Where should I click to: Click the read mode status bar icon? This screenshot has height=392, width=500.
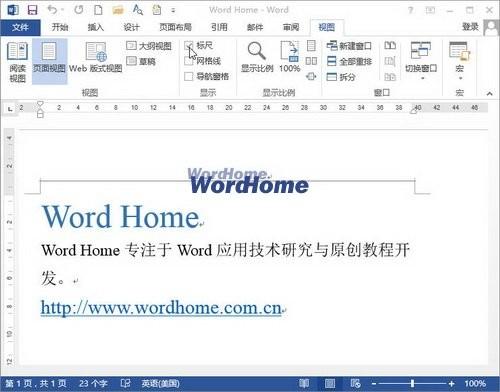coord(304,383)
